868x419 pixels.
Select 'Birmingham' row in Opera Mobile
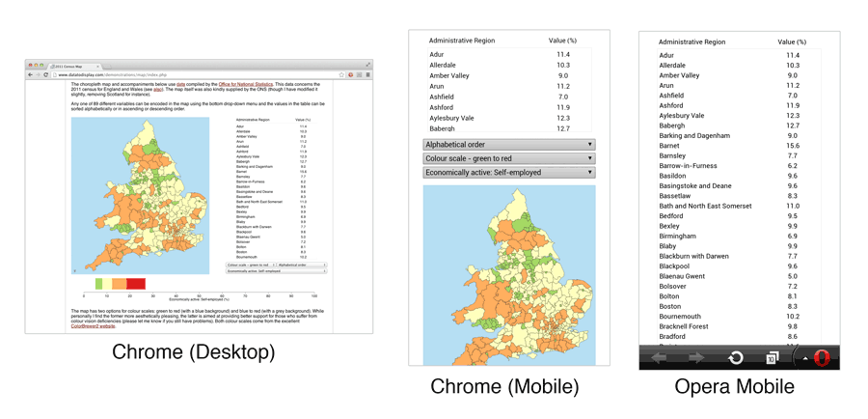pyautogui.click(x=739, y=237)
